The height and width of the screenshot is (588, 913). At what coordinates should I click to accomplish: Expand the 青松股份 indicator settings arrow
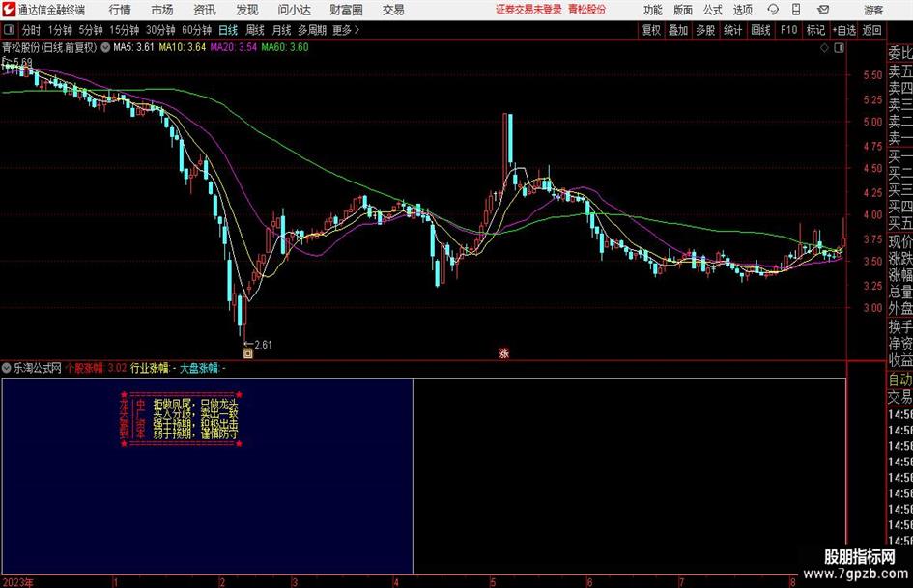click(x=105, y=47)
